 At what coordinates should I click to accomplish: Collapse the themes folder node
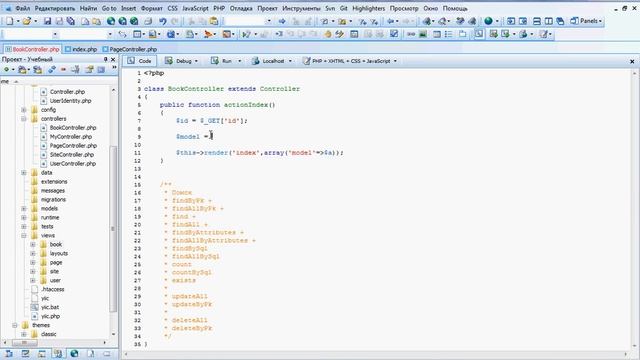(15, 325)
